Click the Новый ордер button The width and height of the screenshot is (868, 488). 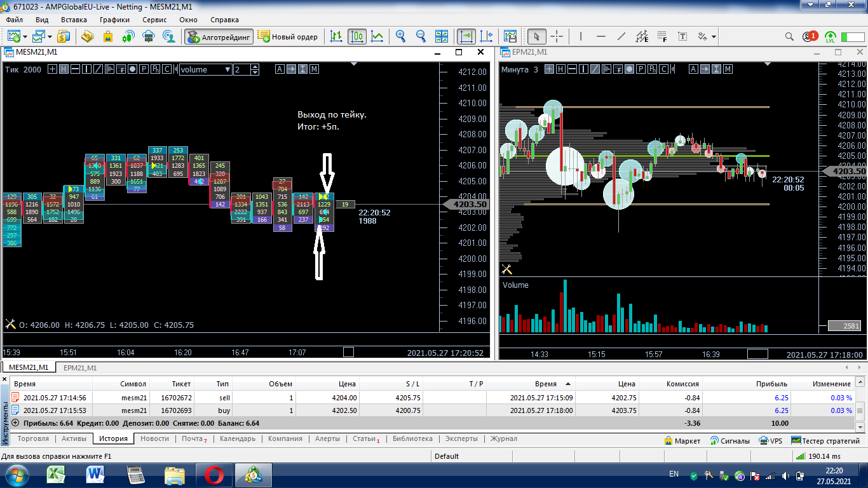click(x=288, y=37)
